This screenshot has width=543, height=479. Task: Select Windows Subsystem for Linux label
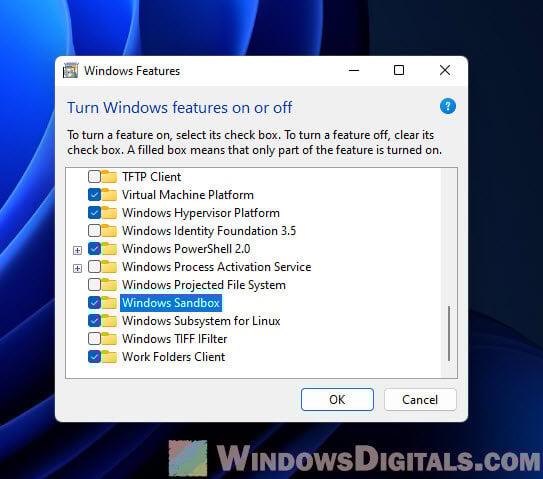[x=201, y=321]
